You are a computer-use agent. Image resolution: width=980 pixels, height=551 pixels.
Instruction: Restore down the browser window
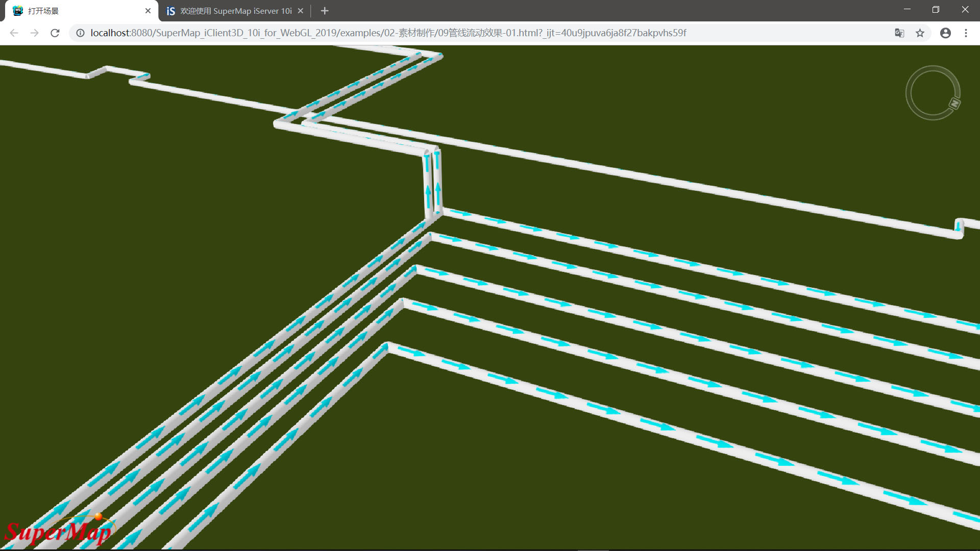click(936, 10)
